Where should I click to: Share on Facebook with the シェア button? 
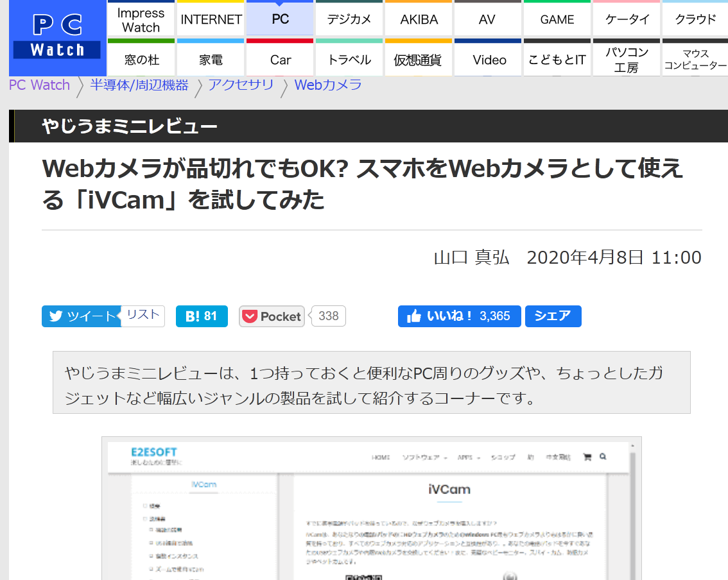tap(553, 316)
